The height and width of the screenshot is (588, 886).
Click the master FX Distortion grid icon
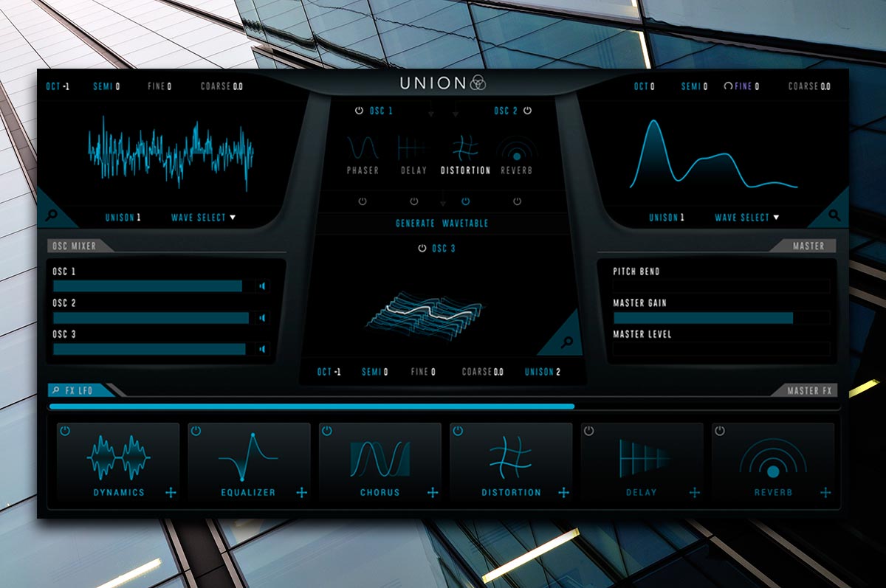tap(510, 458)
